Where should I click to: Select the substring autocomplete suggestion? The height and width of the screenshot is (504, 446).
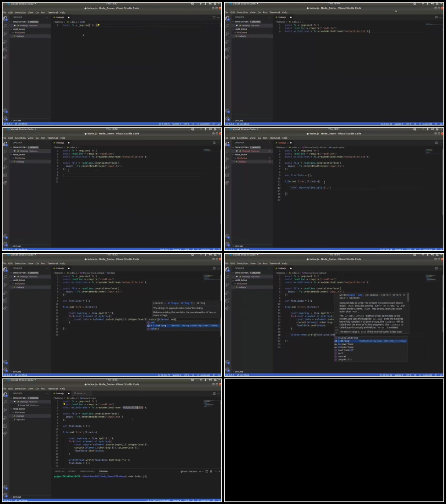pyautogui.click(x=184, y=326)
